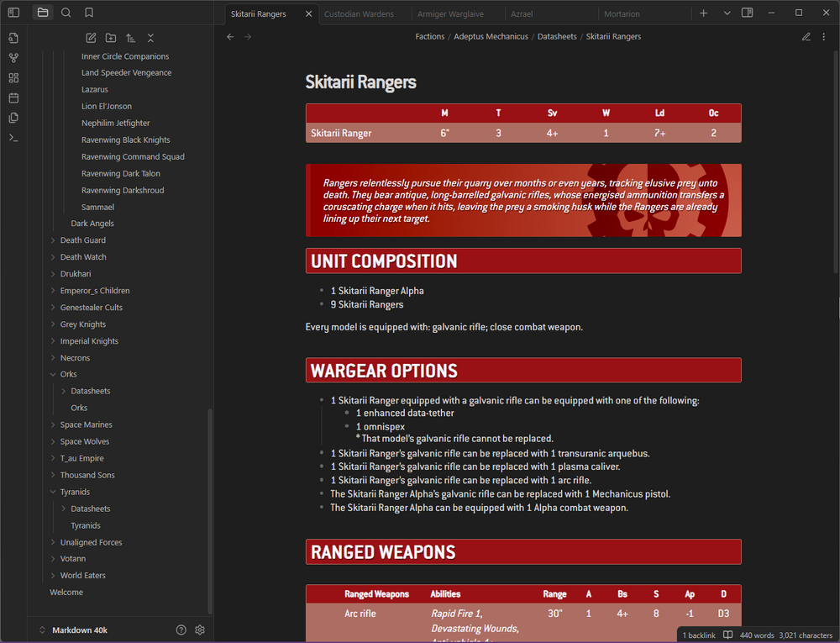Click the quick switcher ribbon icon
The width and height of the screenshot is (840, 643).
coord(14,38)
